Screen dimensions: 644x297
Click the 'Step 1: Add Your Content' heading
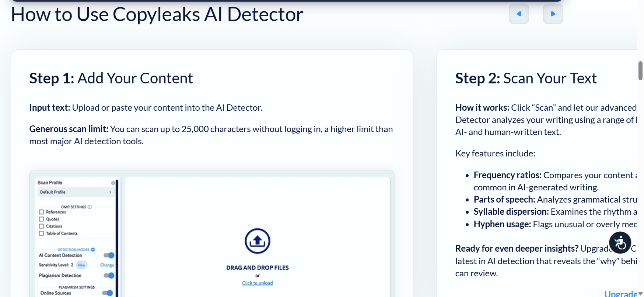[x=111, y=78]
